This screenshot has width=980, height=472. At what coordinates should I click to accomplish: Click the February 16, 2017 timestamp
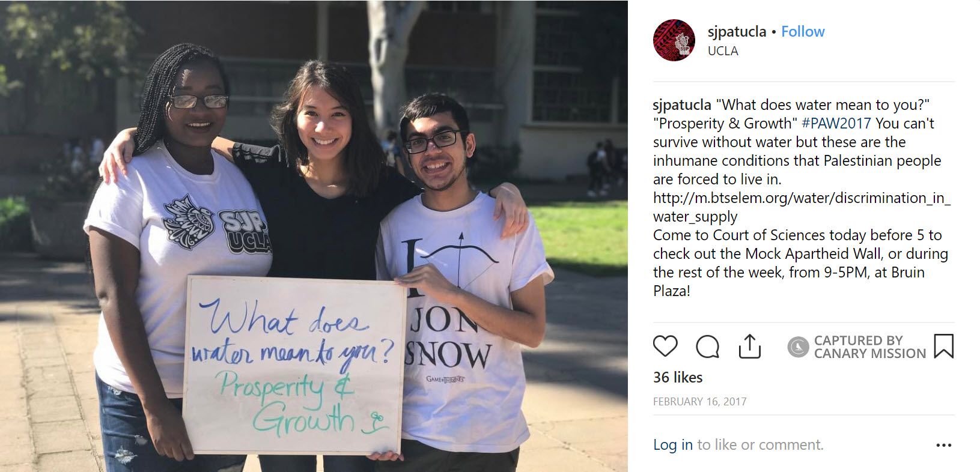point(700,402)
